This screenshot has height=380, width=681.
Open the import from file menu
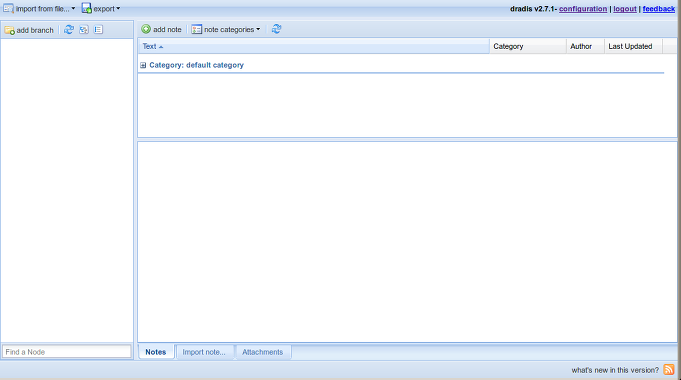[x=39, y=9]
